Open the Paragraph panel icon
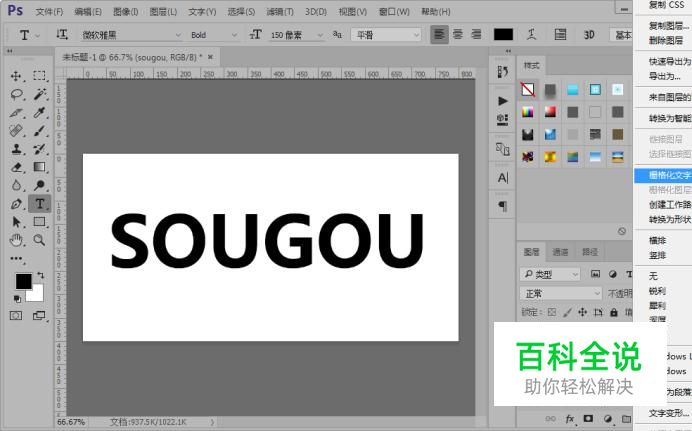692x431 pixels. point(502,206)
